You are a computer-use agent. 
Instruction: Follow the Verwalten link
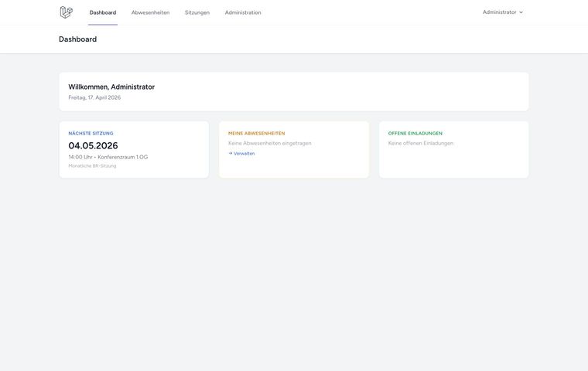(x=241, y=154)
